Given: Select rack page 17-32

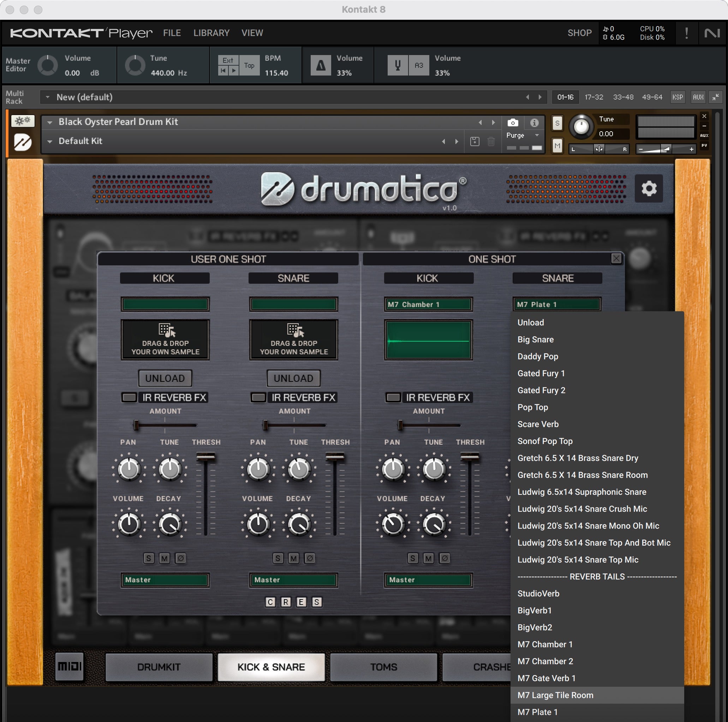Looking at the screenshot, I should click(594, 97).
